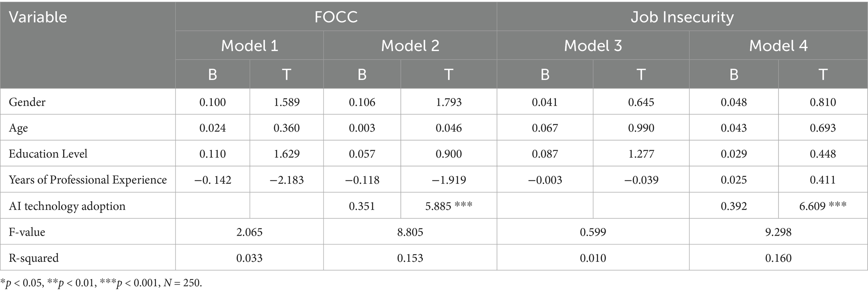Select the AI technology adoption label
Screen dimensions: 868x293
tap(67, 206)
